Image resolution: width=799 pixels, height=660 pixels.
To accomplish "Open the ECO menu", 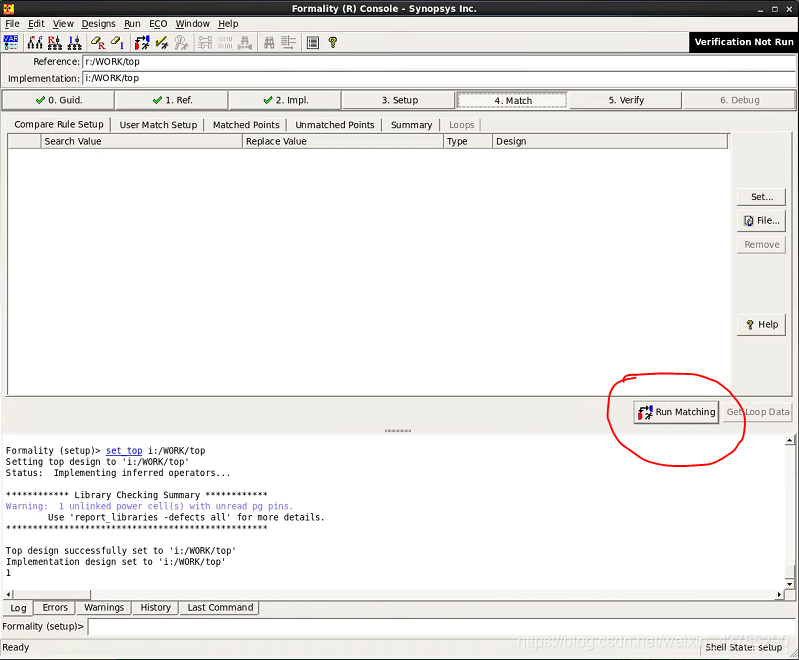I will 158,23.
